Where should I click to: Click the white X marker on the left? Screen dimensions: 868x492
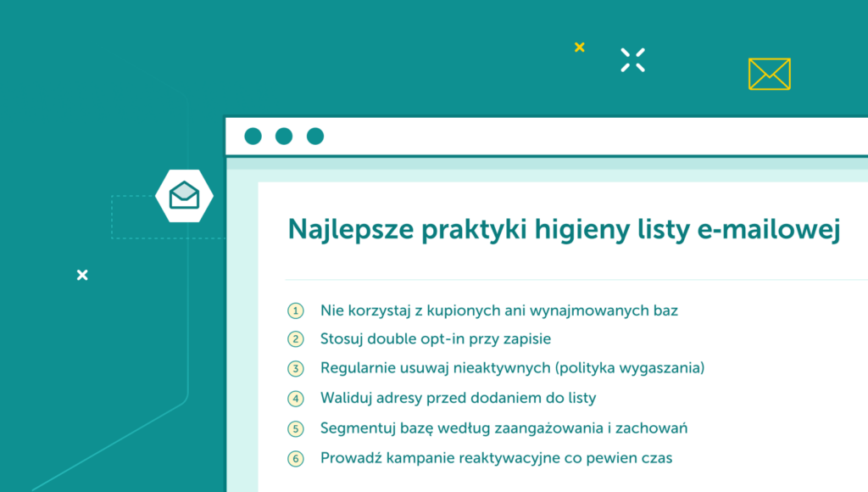[81, 275]
